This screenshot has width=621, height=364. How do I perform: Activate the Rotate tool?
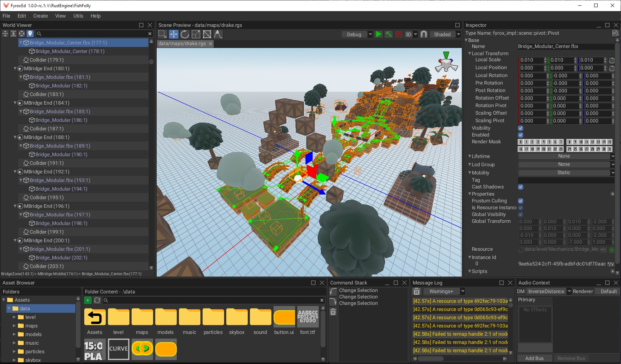(x=185, y=34)
